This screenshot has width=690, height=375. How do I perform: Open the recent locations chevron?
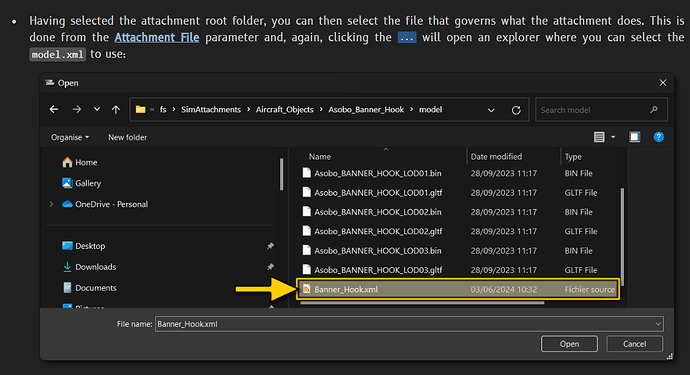click(97, 109)
